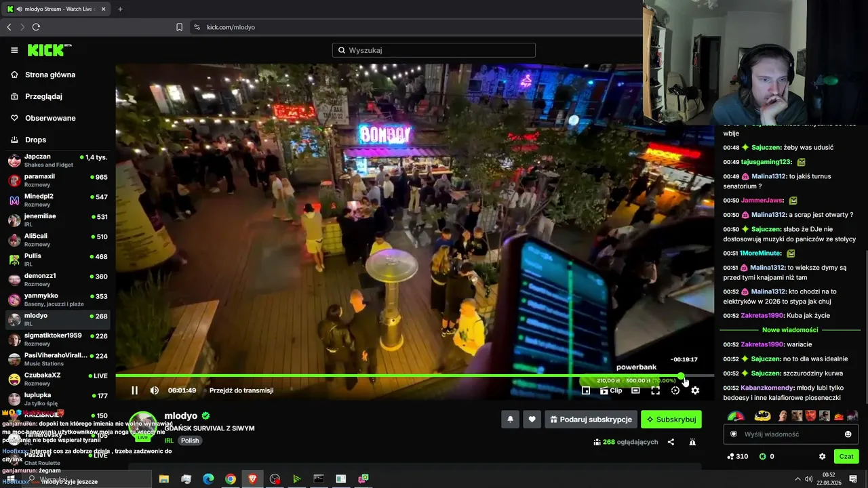
Task: Launch Microsoft Edge from taskbar
Action: [208, 479]
